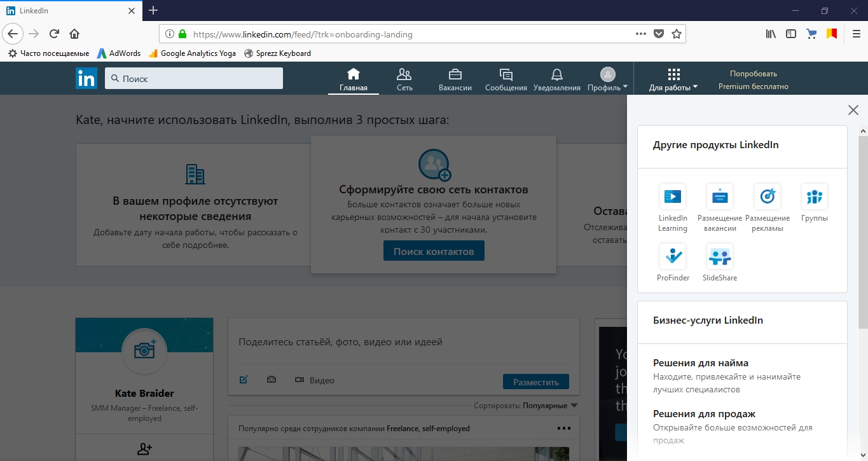
Task: Click the photo camera icon in share box
Action: click(272, 380)
